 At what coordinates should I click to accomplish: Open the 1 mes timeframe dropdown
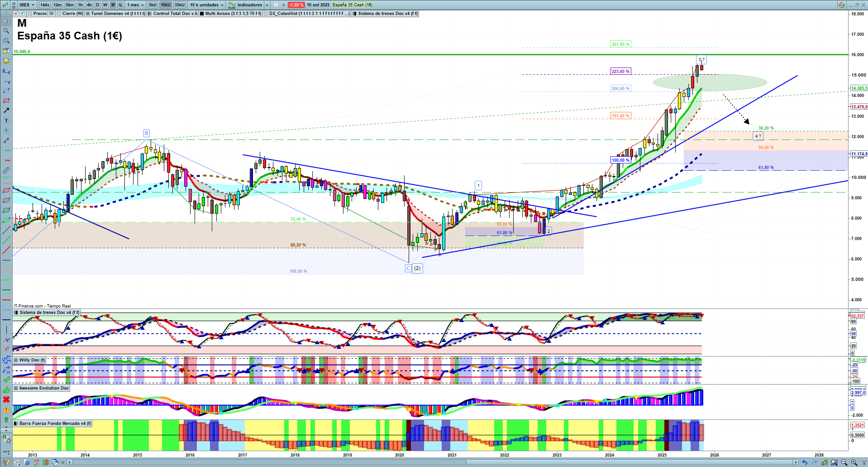[x=135, y=5]
